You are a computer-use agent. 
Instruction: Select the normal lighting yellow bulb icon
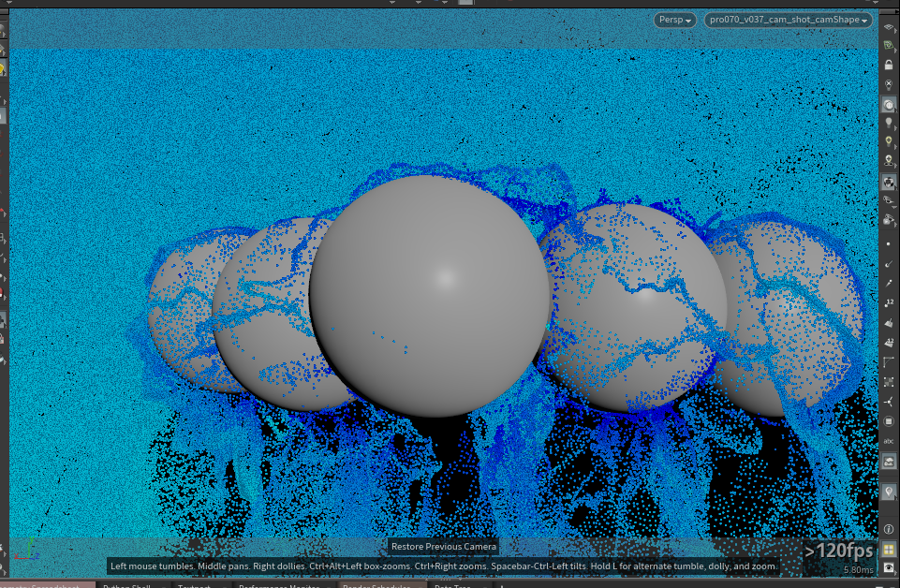point(889,141)
